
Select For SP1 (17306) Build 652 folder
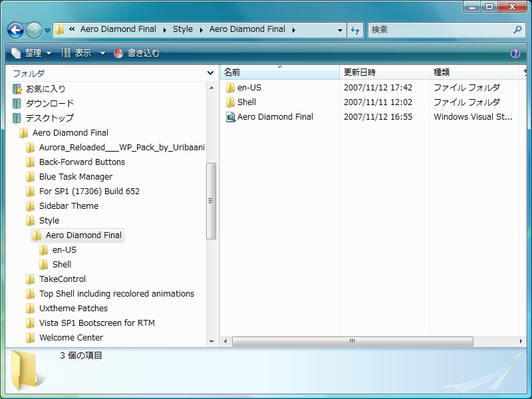[82, 191]
